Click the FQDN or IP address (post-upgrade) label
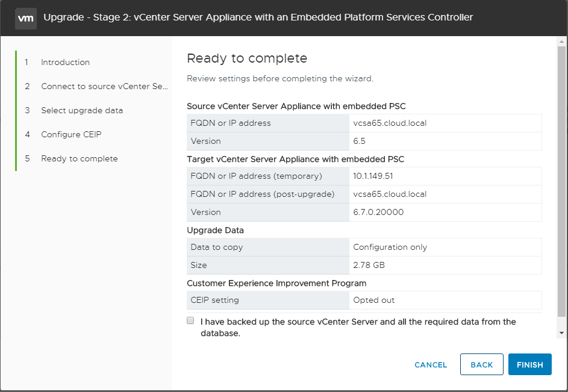 pos(262,194)
